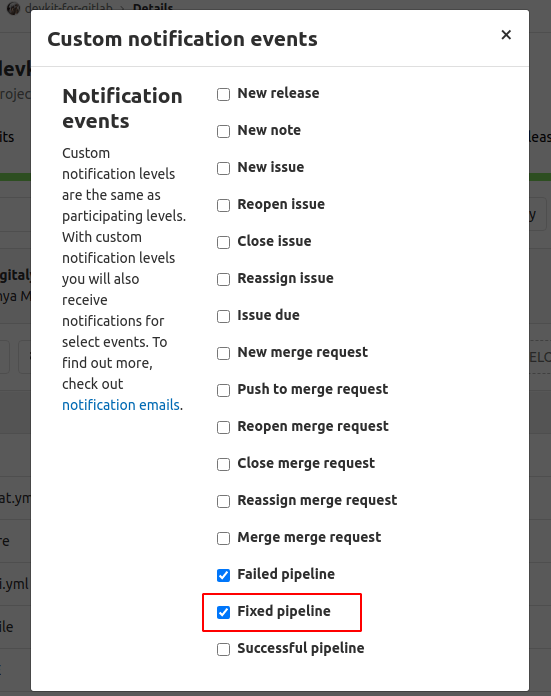
Task: Open the notification emails link
Action: coord(121,405)
